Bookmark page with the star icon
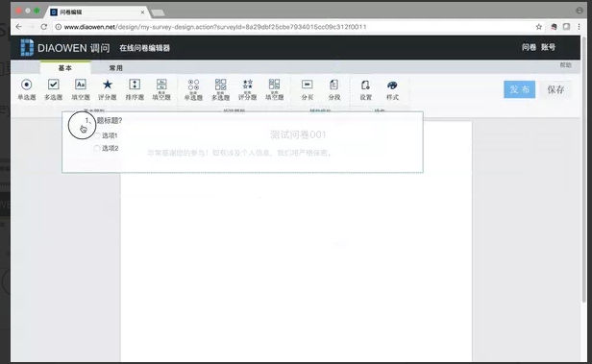Image resolution: width=592 pixels, height=364 pixels. (x=539, y=27)
